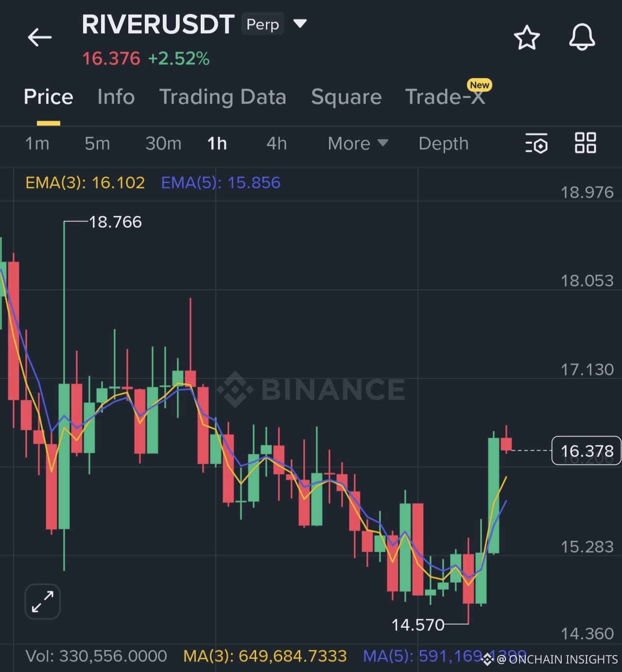Select the 1m candle interval
This screenshot has height=672, width=622.
(x=37, y=144)
